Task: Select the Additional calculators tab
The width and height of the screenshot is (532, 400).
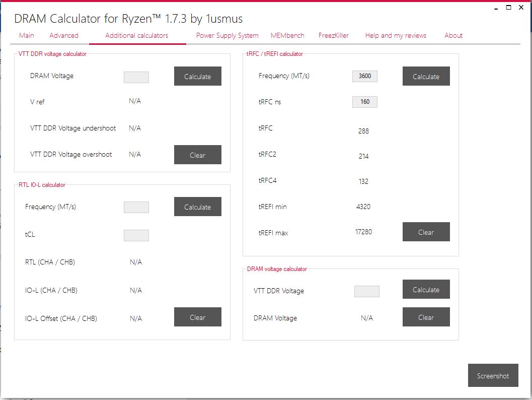Action: (136, 35)
